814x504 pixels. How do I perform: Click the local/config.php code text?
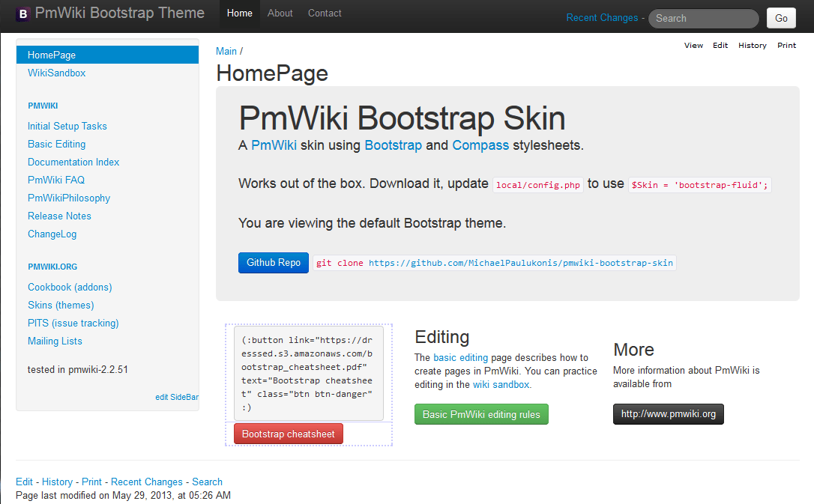coord(538,185)
